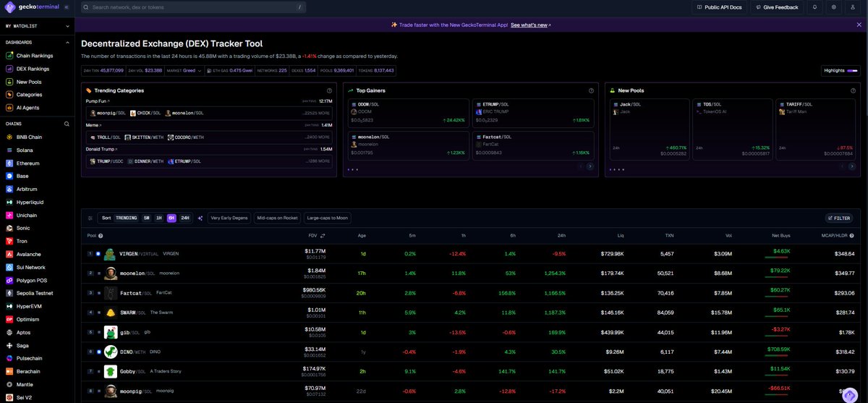Open Pump Fun category link
868x403 pixels.
98,101
